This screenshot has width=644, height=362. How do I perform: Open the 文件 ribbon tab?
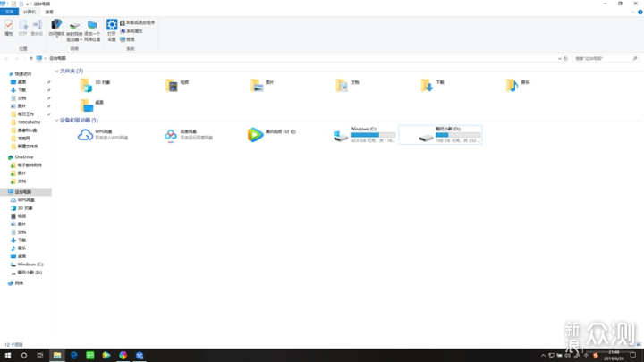click(x=10, y=12)
